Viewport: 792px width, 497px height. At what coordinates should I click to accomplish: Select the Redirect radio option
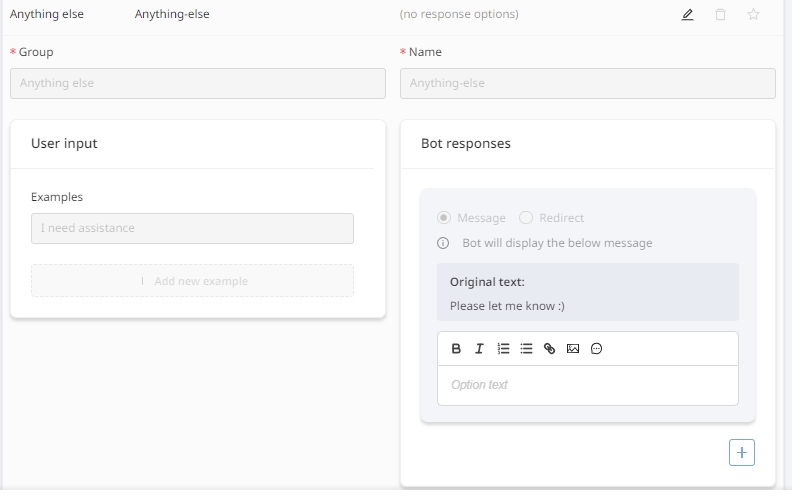pos(526,218)
